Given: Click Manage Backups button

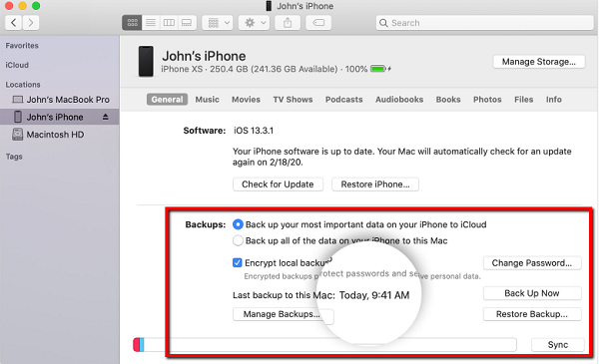Looking at the screenshot, I should pos(283,314).
